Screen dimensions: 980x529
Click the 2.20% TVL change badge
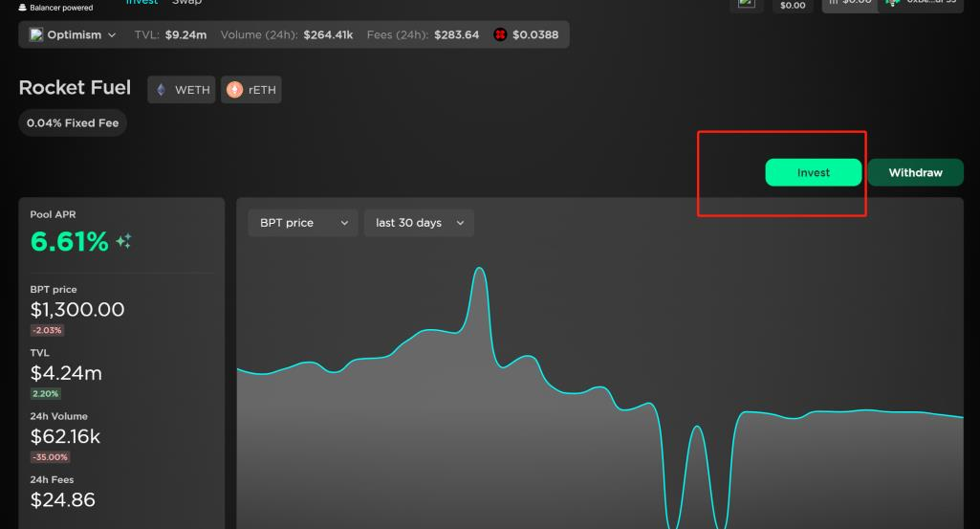46,393
